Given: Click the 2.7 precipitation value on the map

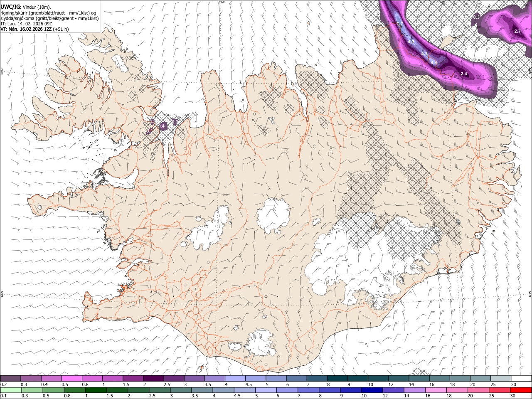Looking at the screenshot, I should (x=517, y=32).
